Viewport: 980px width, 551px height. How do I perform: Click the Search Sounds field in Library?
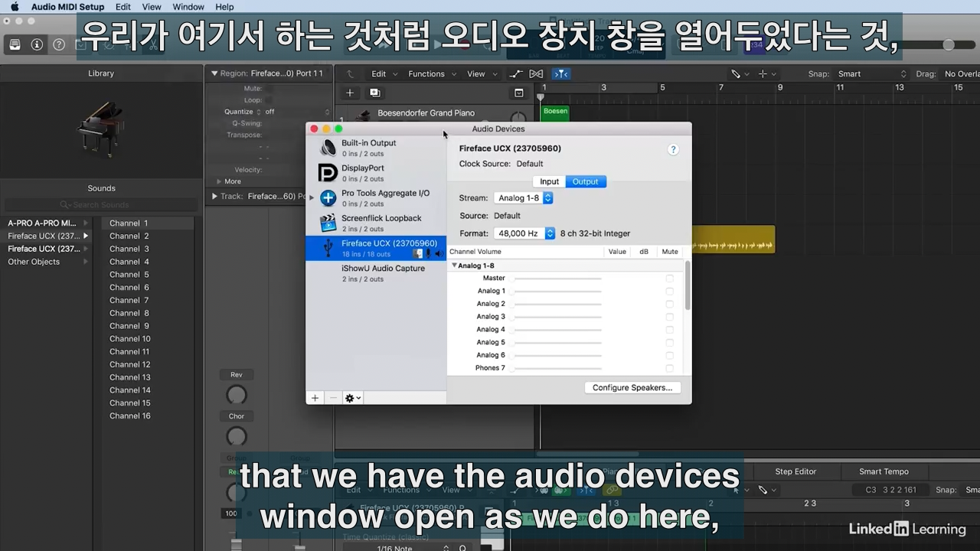[x=101, y=205]
